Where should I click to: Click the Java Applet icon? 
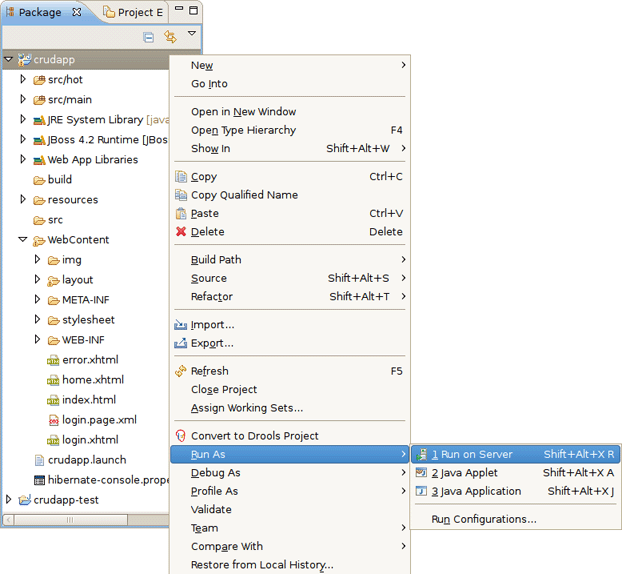click(x=422, y=473)
